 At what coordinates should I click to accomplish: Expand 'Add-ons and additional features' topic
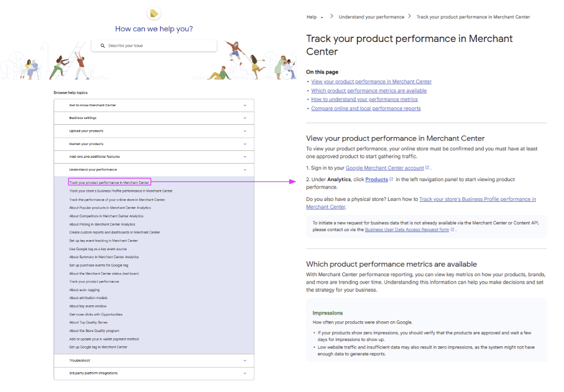[x=154, y=157]
